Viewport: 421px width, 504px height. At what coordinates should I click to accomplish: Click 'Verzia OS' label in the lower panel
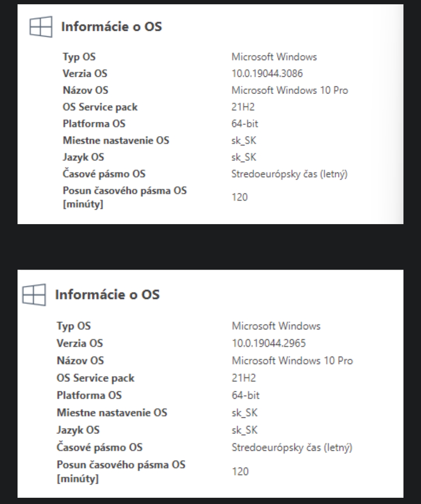(x=80, y=343)
